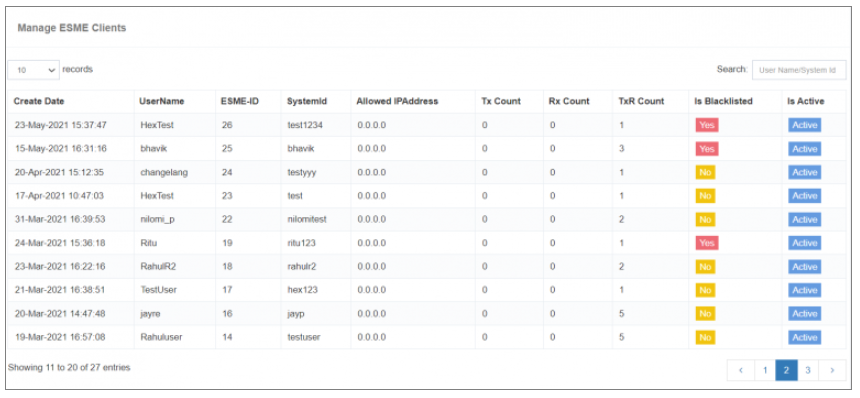The image size is (860, 398).
Task: Open pagination page 1
Action: click(x=765, y=370)
